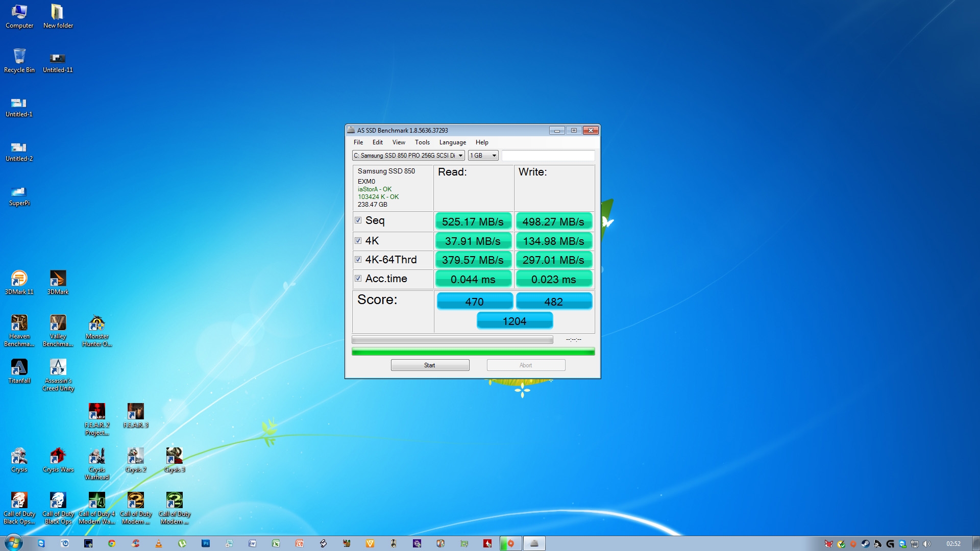The image size is (980, 551).
Task: Open the Recycle Bin icon
Action: (x=19, y=60)
